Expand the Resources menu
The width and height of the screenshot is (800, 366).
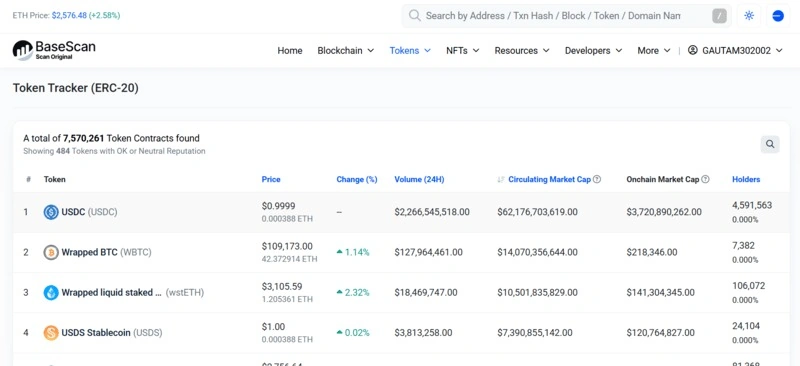(522, 51)
